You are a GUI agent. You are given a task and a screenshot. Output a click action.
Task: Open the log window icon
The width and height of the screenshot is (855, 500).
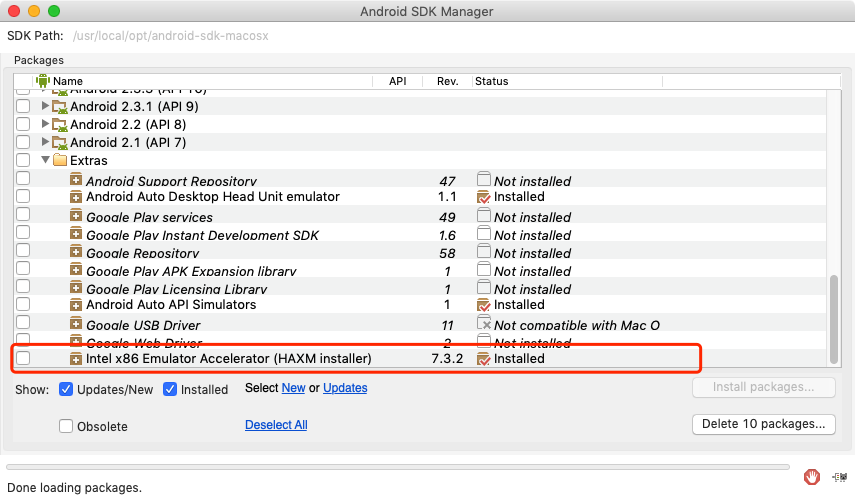pos(840,477)
